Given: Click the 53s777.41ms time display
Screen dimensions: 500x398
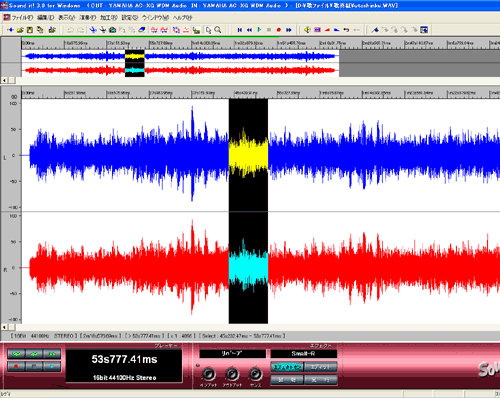Looking at the screenshot, I should tap(124, 359).
